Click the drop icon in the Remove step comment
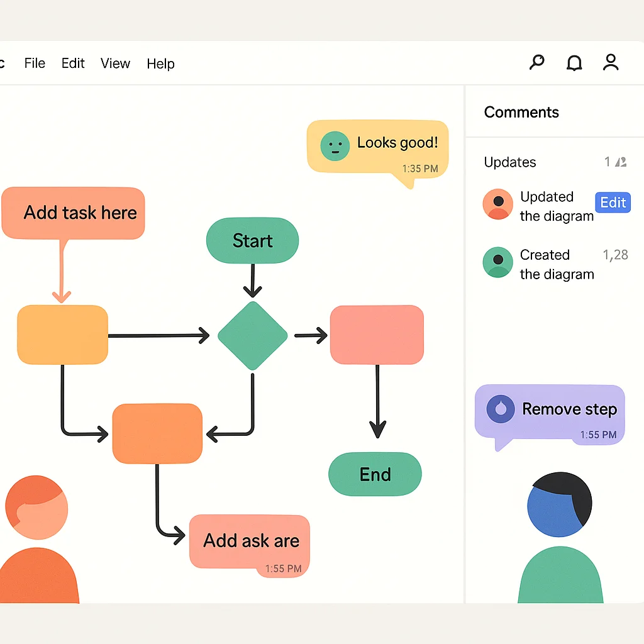The image size is (644, 644). click(500, 409)
